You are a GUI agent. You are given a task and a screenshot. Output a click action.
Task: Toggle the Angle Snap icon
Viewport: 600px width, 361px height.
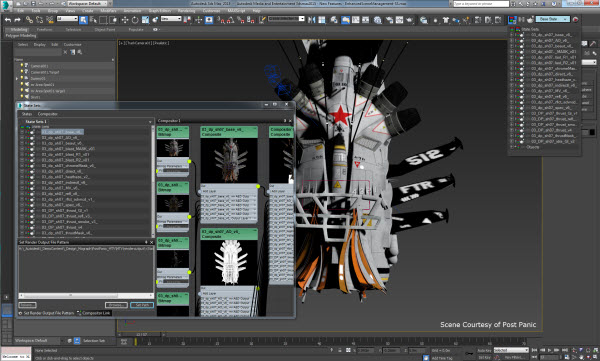tap(231, 20)
